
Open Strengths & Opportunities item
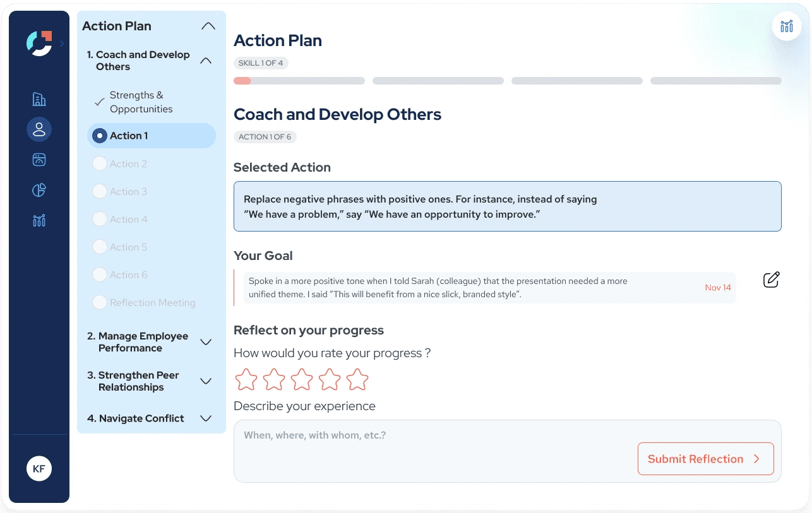pos(140,102)
